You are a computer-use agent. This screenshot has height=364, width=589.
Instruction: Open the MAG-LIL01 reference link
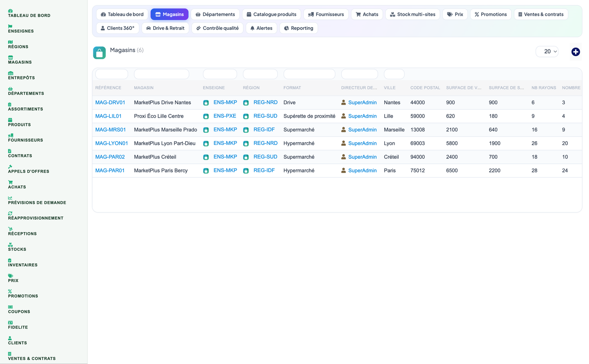click(x=108, y=116)
